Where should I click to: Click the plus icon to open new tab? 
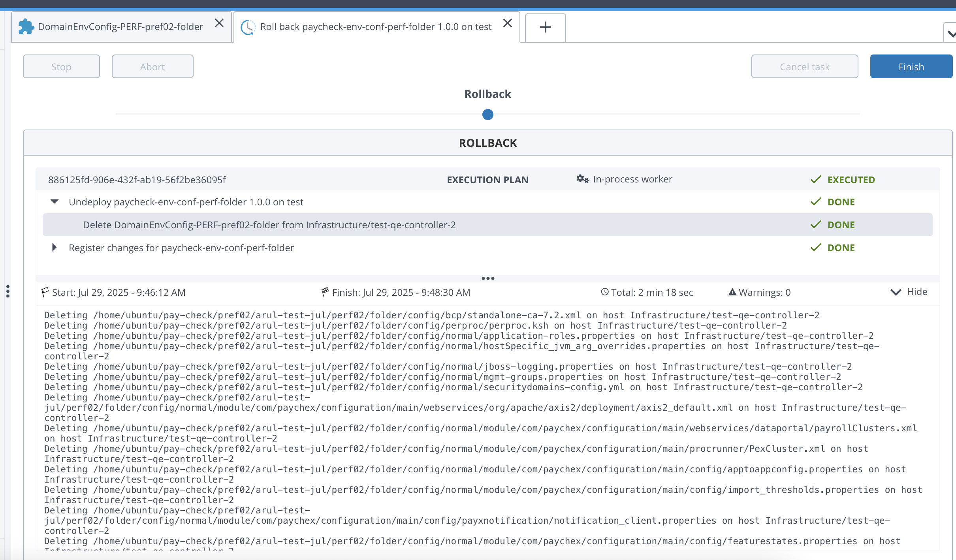pos(545,27)
